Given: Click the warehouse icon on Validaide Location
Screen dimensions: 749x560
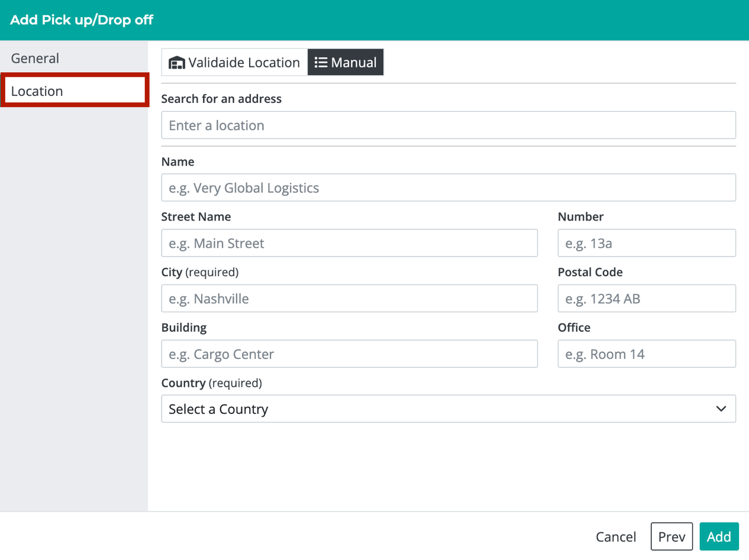Looking at the screenshot, I should (x=177, y=62).
